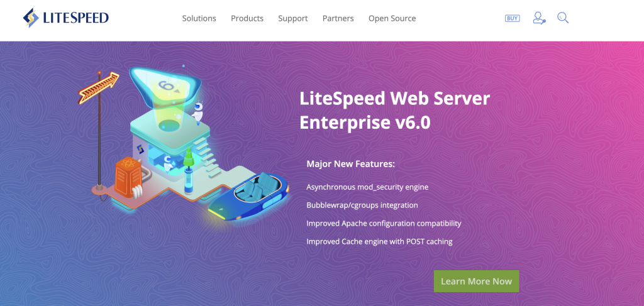644x306 pixels.
Task: Click the Major New Features heading
Action: pos(351,164)
